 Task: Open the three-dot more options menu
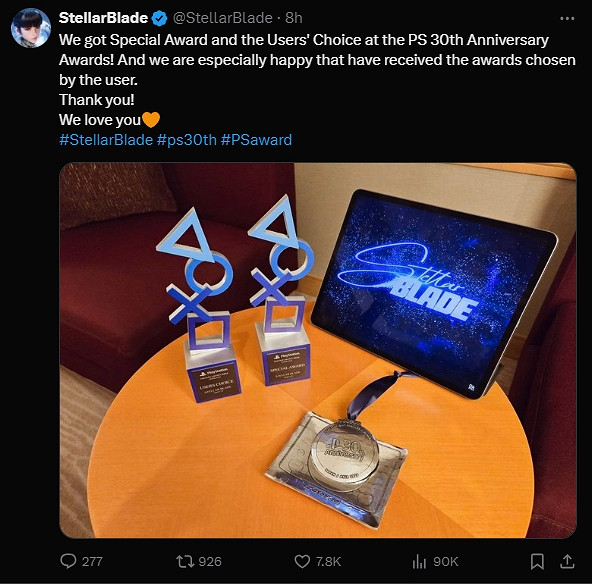pyautogui.click(x=567, y=18)
